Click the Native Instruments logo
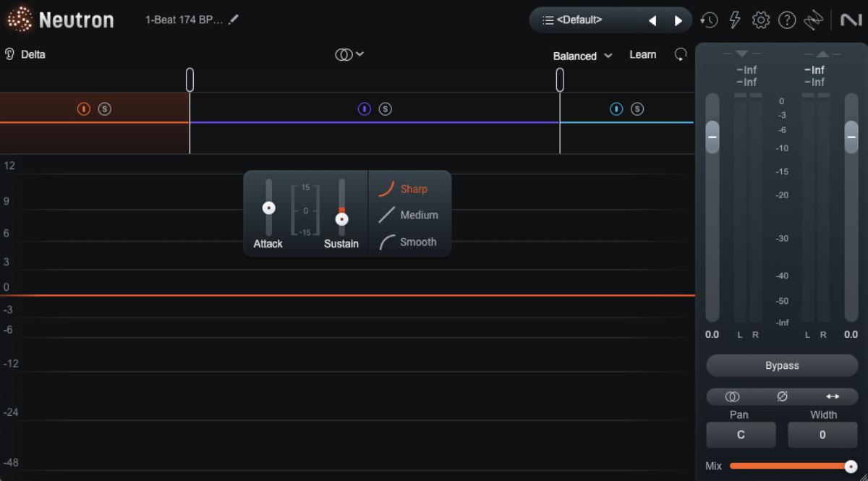The image size is (868, 481). 851,20
